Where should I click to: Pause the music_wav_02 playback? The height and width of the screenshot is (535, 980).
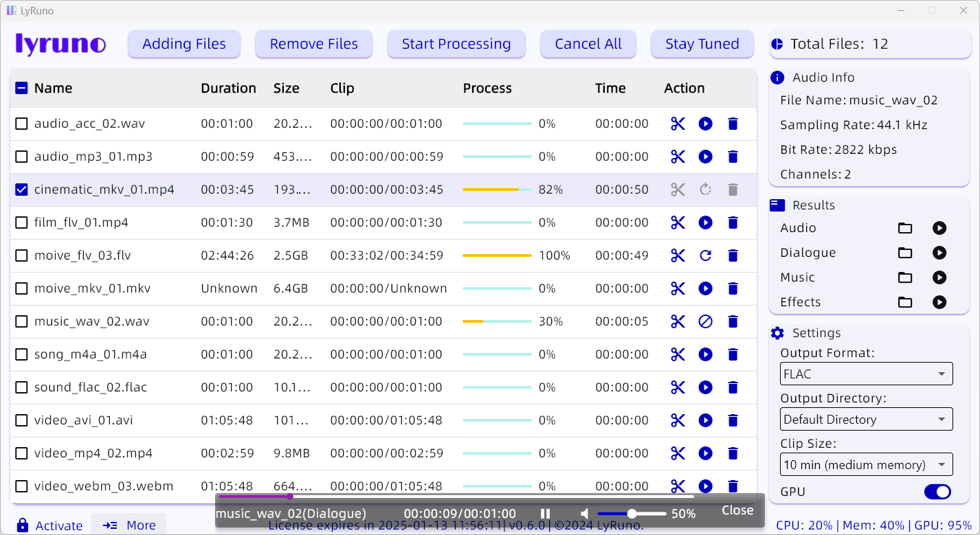click(x=546, y=514)
